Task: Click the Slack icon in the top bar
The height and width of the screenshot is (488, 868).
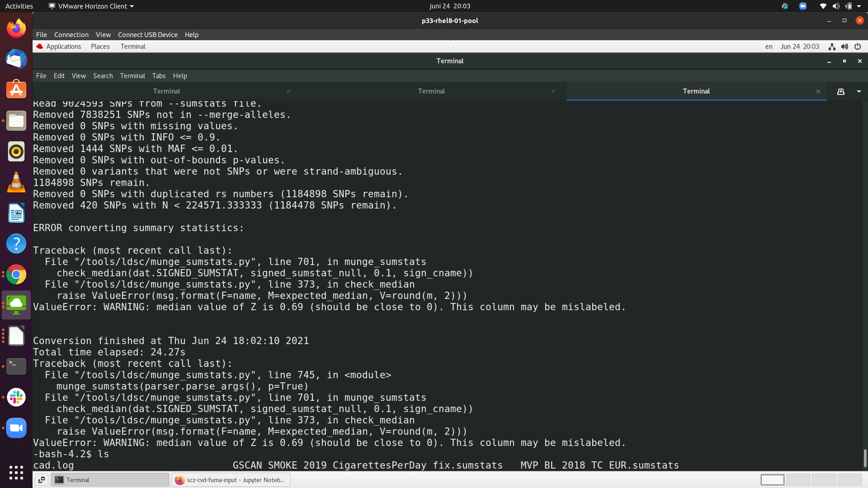Action: (785, 6)
